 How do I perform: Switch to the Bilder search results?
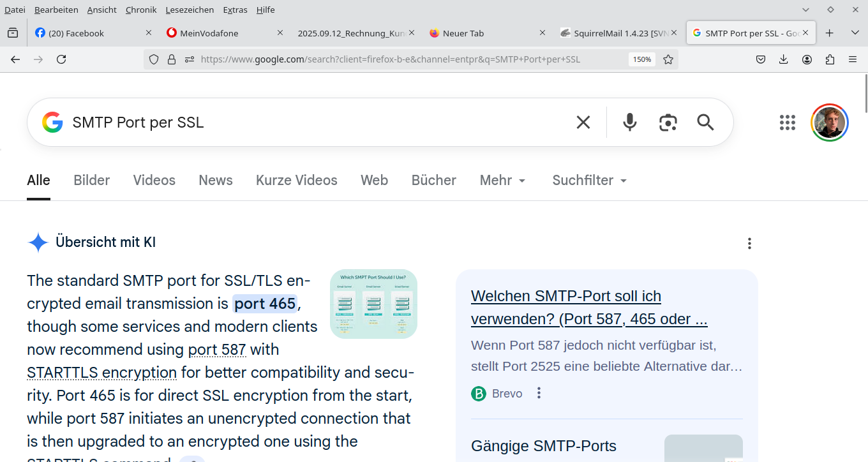(x=91, y=180)
